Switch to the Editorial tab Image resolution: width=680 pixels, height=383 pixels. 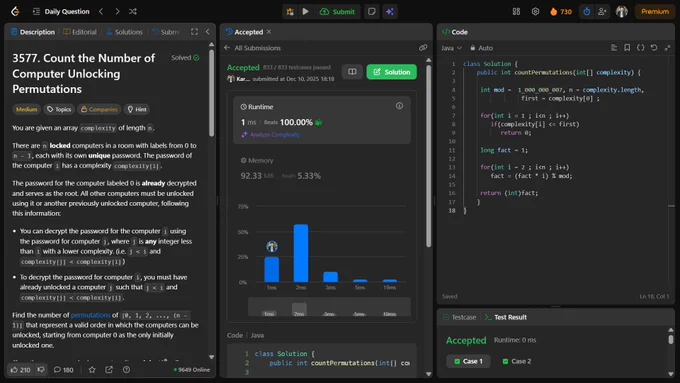pyautogui.click(x=80, y=32)
